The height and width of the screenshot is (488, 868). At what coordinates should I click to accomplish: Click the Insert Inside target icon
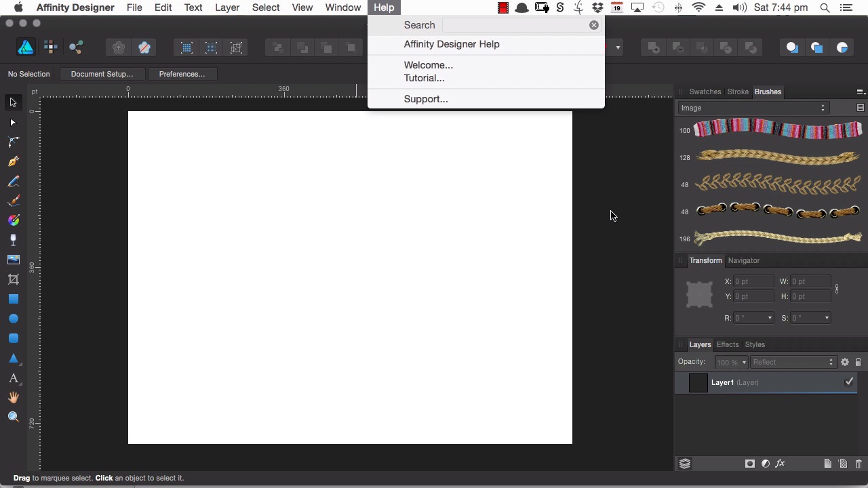click(842, 47)
